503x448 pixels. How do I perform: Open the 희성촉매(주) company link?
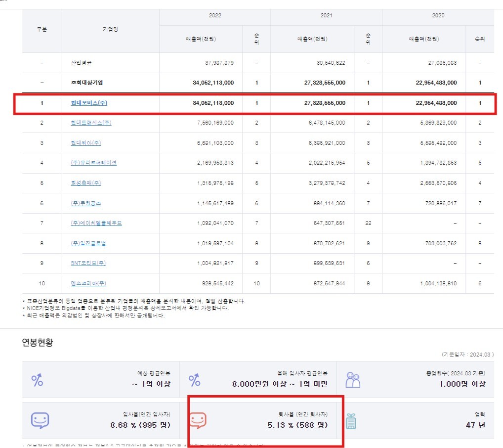(x=85, y=183)
